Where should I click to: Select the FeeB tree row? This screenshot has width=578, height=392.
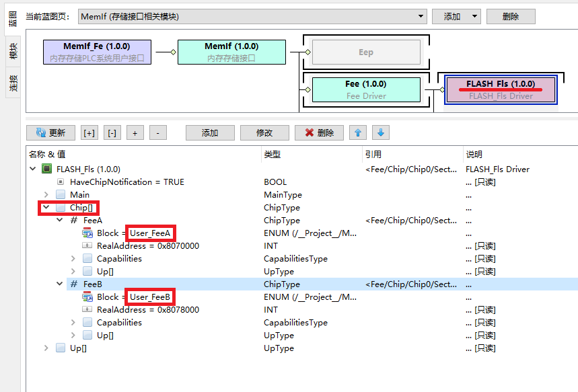pos(93,284)
